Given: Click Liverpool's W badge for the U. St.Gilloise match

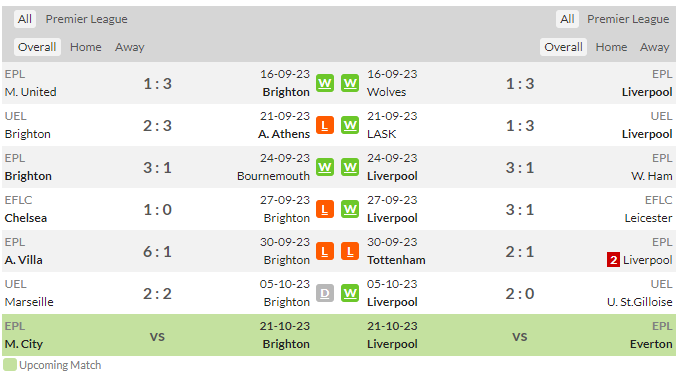Looking at the screenshot, I should tap(350, 294).
